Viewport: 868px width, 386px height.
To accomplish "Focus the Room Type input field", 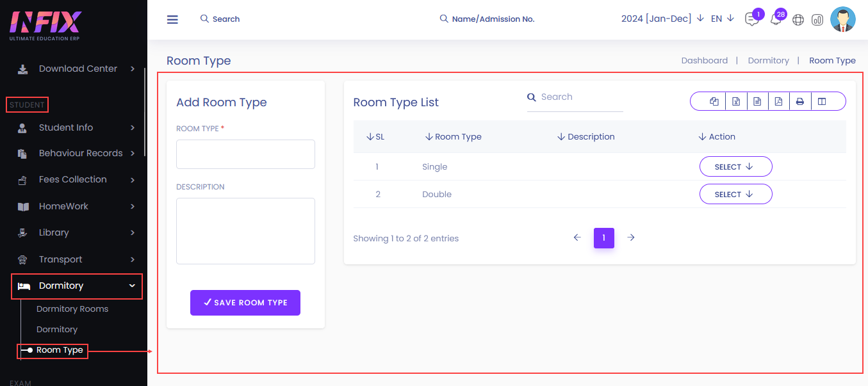I will click(x=245, y=154).
